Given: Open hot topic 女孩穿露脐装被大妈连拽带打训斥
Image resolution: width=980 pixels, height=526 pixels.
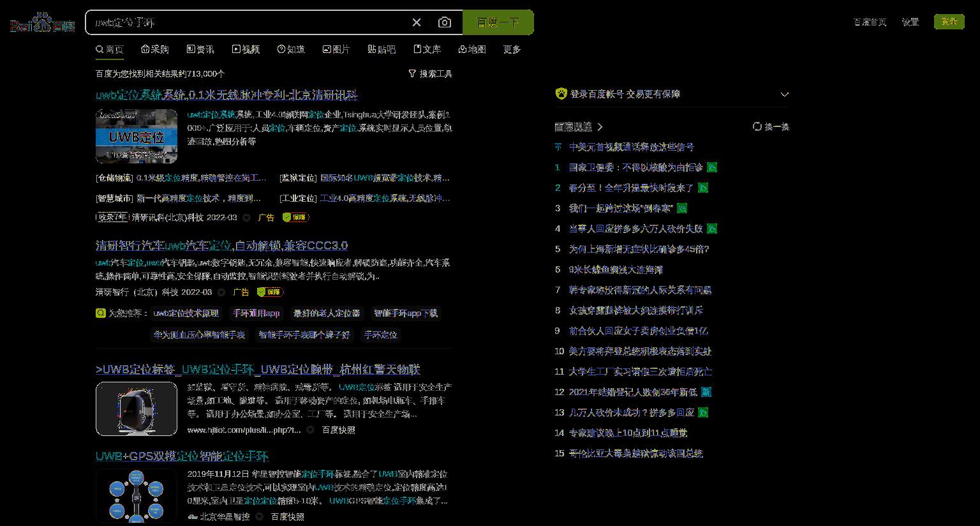Looking at the screenshot, I should (x=636, y=310).
